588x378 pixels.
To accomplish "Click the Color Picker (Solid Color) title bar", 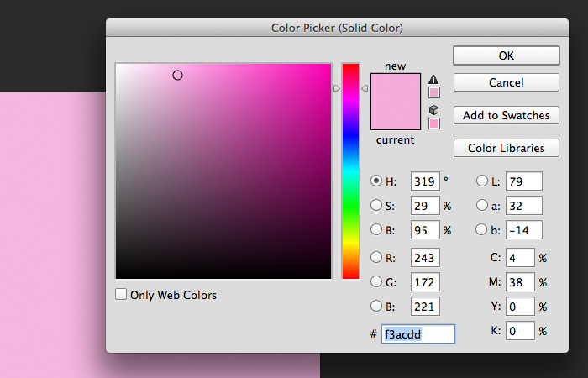I will [337, 28].
